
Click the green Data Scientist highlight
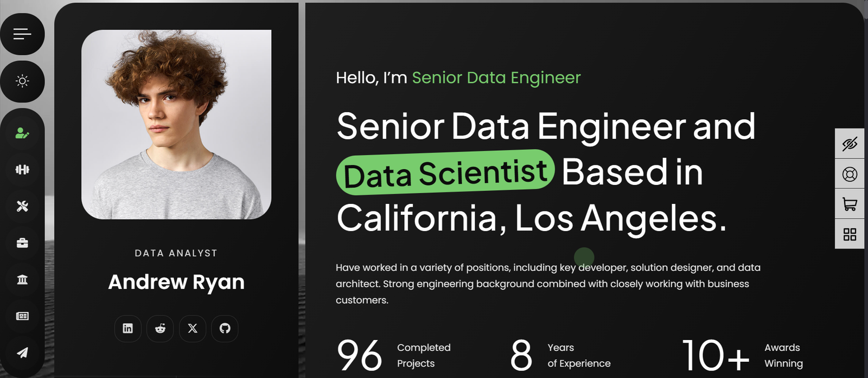(x=445, y=173)
